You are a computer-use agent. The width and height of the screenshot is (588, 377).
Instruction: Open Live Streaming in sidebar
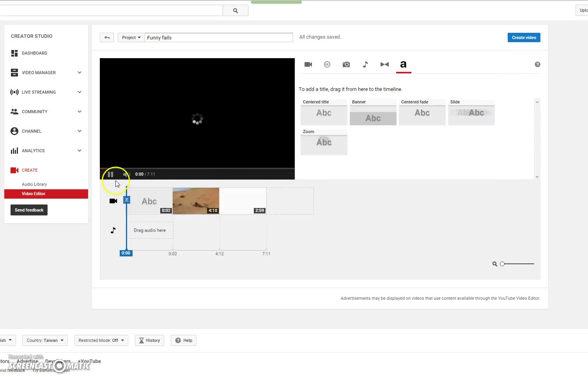coord(39,92)
